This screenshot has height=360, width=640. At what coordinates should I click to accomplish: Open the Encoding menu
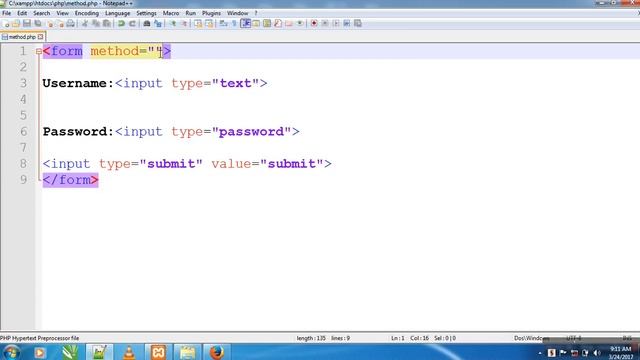tap(87, 13)
